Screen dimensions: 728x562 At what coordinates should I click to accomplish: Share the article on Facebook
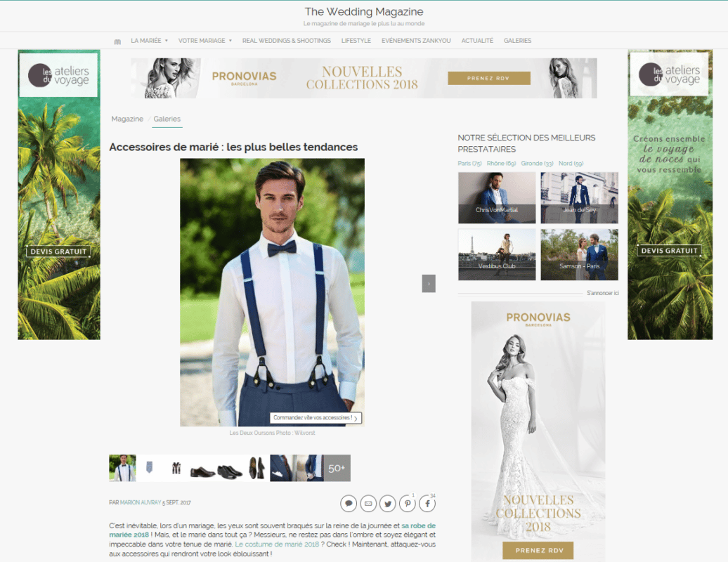pos(427,503)
